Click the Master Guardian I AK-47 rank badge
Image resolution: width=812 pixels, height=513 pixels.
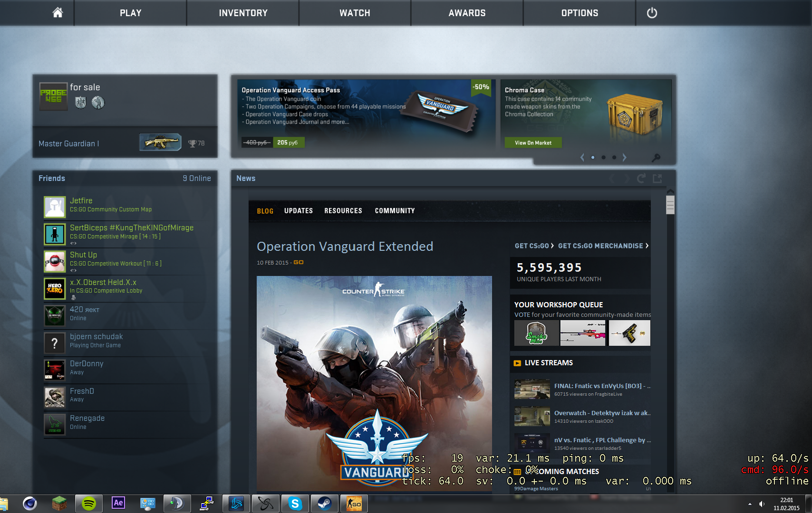160,142
